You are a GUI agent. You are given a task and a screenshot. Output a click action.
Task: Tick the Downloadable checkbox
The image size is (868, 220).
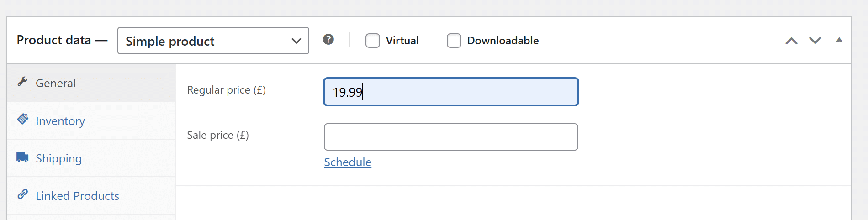[x=454, y=41]
